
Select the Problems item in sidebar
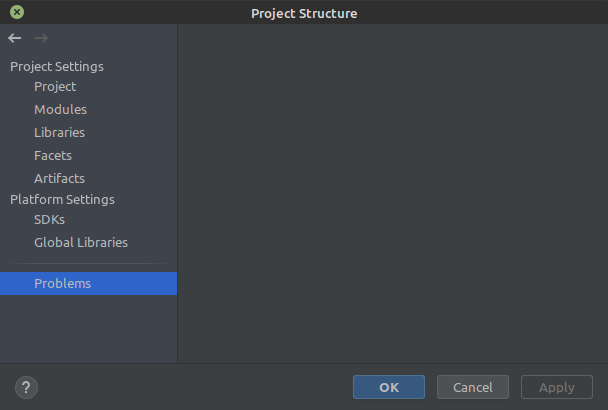click(x=62, y=284)
